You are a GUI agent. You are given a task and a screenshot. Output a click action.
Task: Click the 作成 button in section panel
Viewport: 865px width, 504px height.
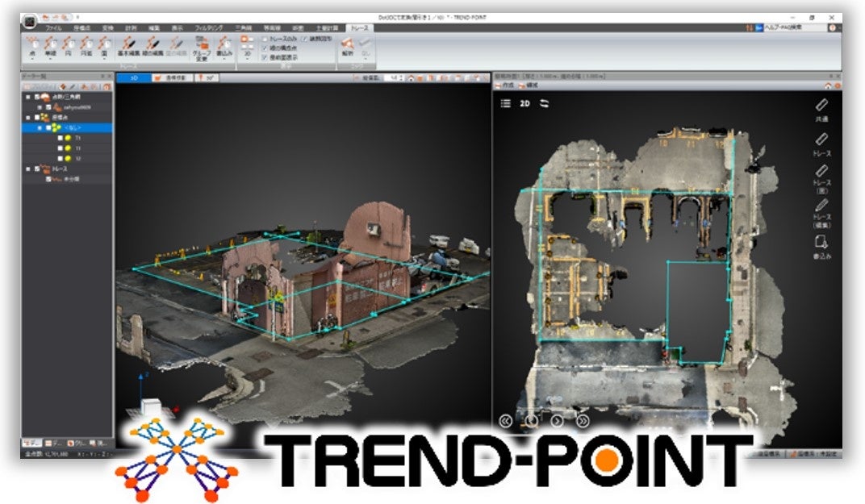[504, 86]
